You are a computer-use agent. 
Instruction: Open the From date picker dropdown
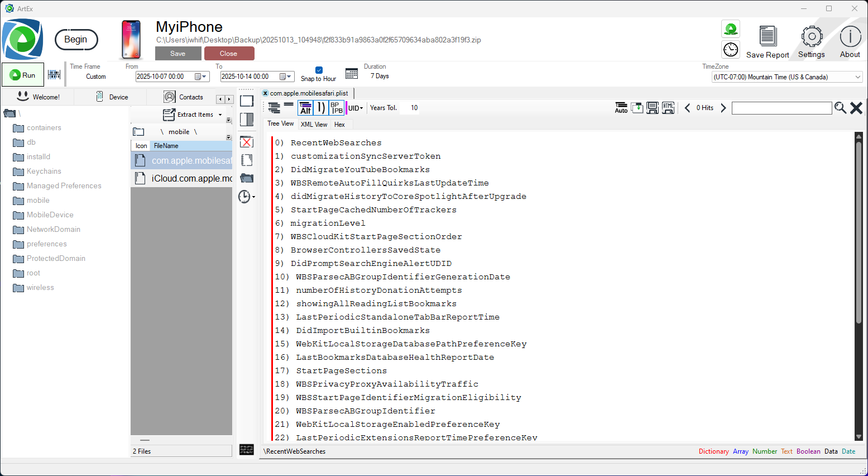[x=201, y=77]
